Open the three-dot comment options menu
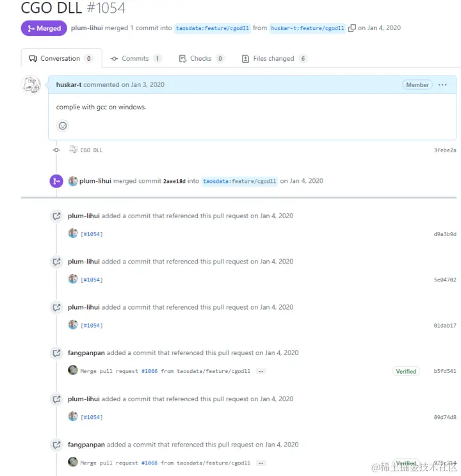 pyautogui.click(x=442, y=84)
